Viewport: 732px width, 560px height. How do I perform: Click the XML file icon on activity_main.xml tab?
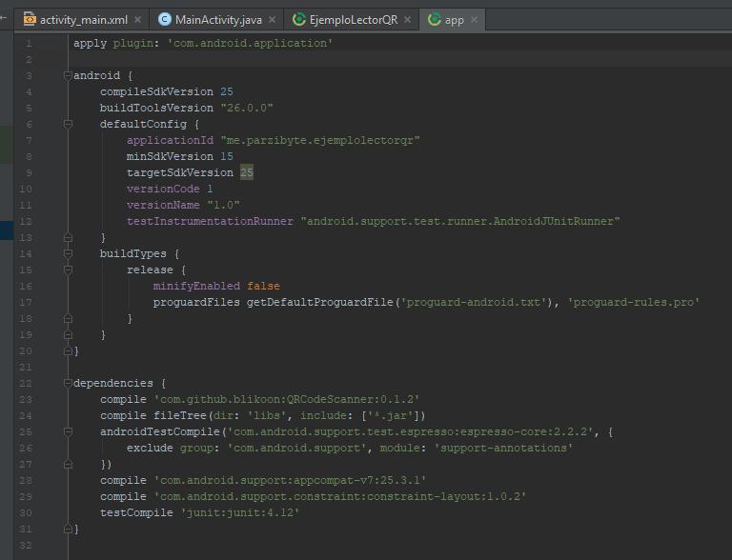click(x=30, y=19)
